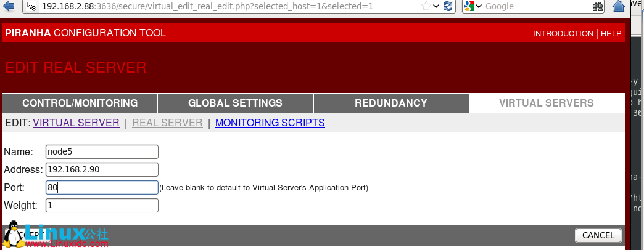Screen dimensions: 644x250
Task: Open the Global Settings tab
Action: (x=235, y=103)
